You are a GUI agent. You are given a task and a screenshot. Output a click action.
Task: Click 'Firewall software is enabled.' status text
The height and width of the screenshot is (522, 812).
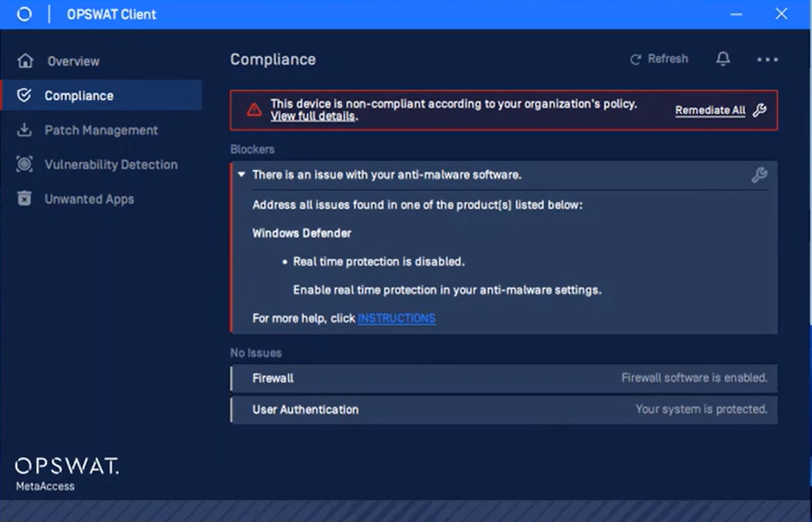coord(695,378)
